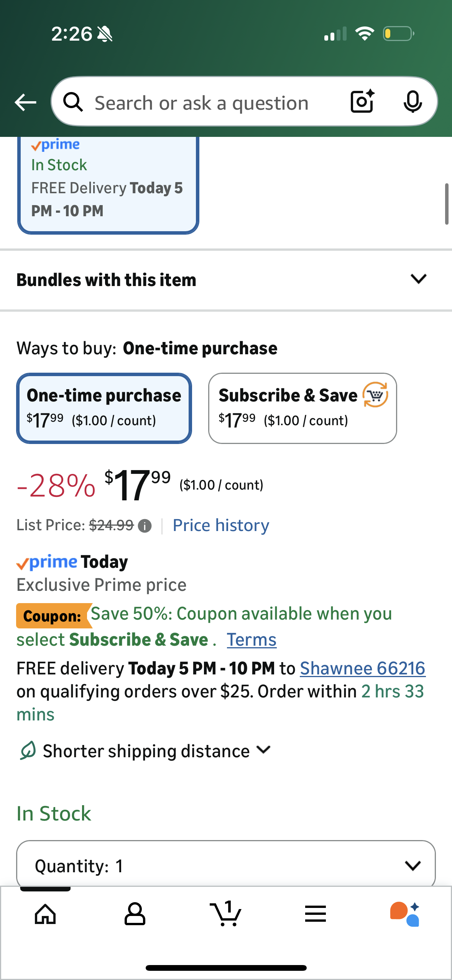452x980 pixels.
Task: Open camera visual search in search bar
Action: [362, 102]
